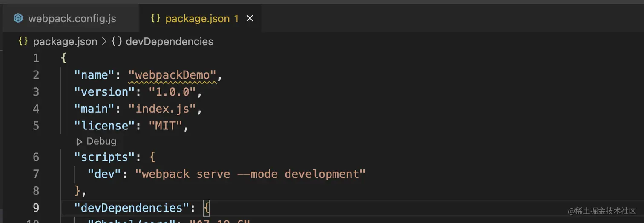
Task: Click the opening brace after devDependencies
Action: tap(207, 207)
